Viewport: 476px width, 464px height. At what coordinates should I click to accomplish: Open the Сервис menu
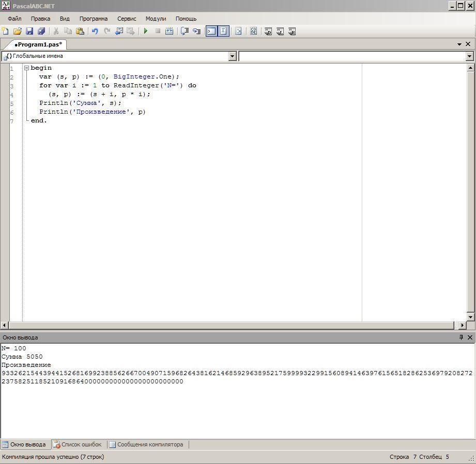(127, 19)
